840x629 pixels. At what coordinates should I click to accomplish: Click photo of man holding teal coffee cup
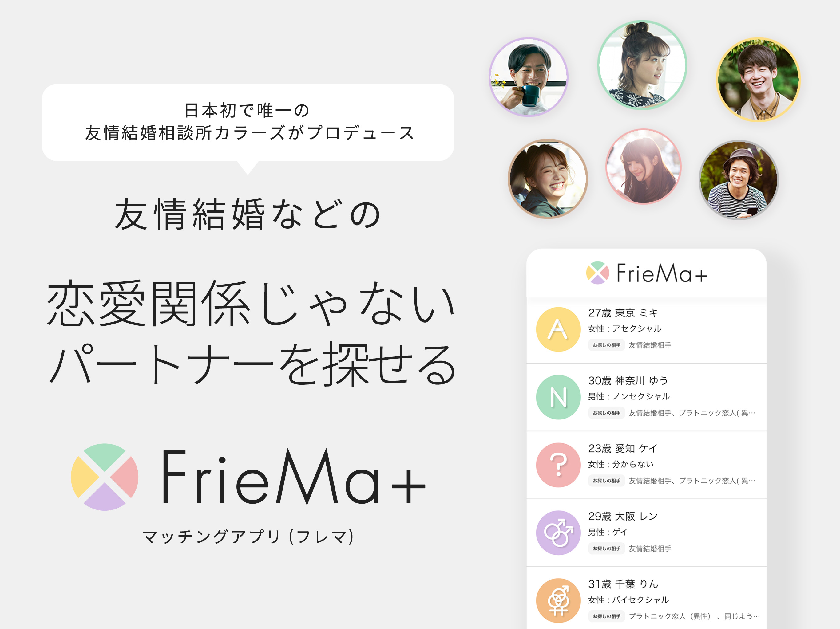click(x=528, y=77)
